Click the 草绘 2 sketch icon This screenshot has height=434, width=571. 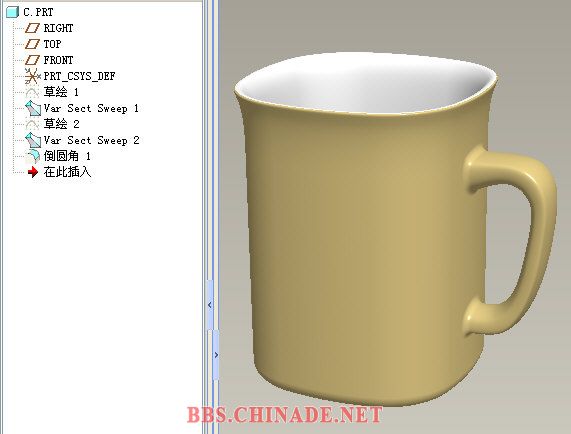pos(32,124)
